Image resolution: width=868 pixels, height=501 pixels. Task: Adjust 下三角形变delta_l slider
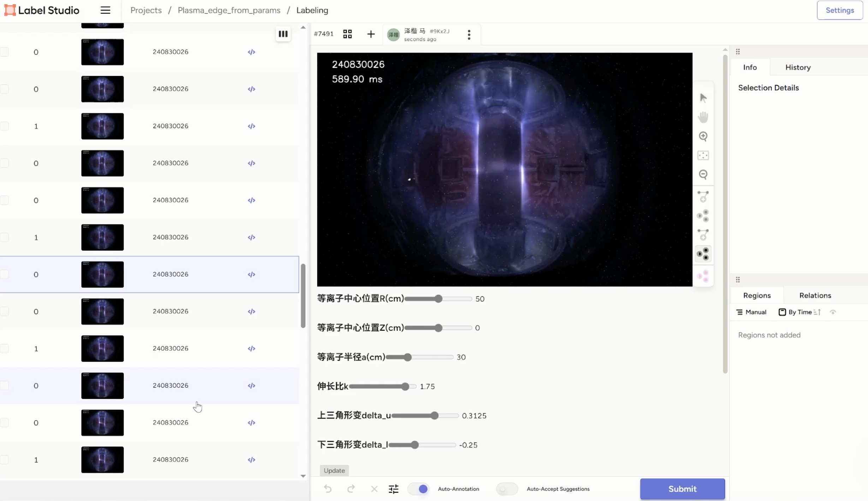(422, 445)
